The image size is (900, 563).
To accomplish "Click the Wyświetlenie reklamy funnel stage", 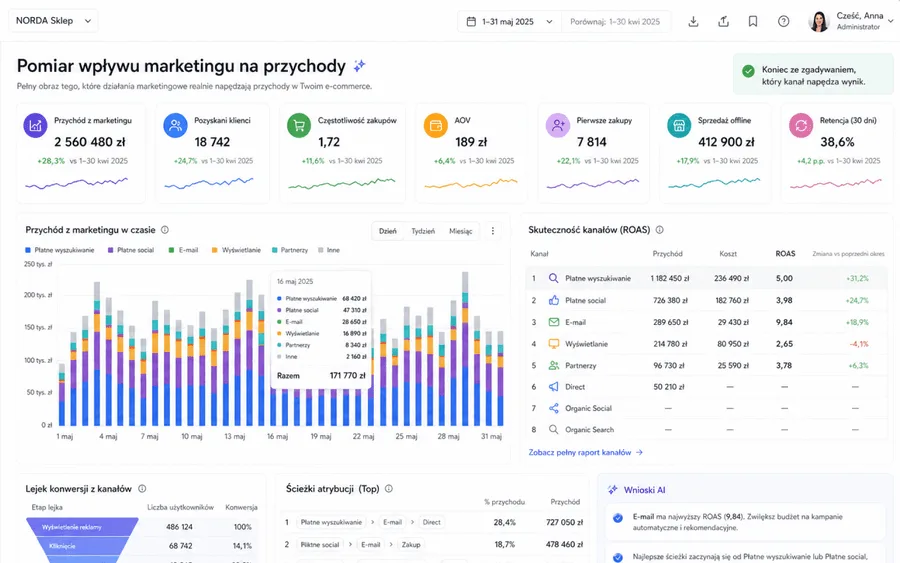I will click(82, 527).
